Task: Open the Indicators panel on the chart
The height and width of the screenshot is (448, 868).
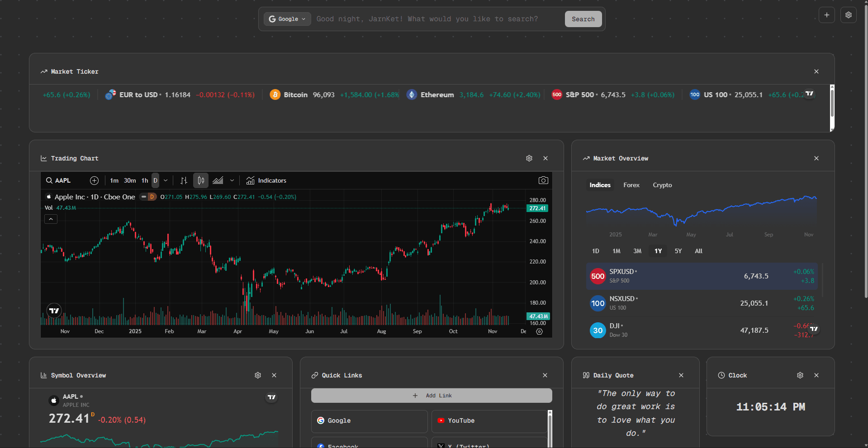Action: coord(266,180)
